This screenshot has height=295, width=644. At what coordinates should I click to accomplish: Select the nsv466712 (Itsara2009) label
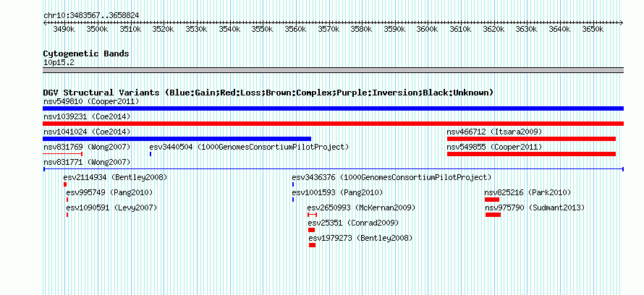(494, 132)
